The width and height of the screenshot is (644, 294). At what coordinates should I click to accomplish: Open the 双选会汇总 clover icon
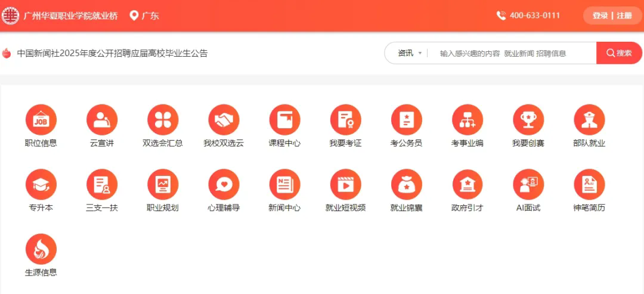point(163,120)
